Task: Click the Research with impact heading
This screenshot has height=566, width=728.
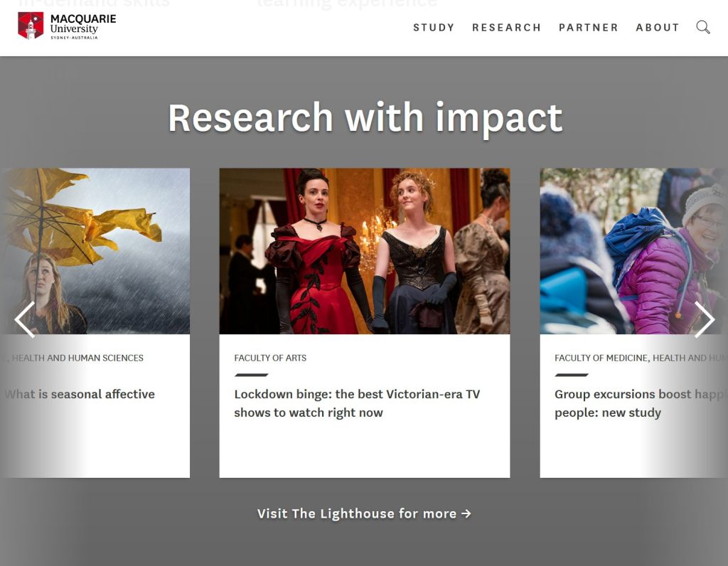Action: (x=365, y=118)
